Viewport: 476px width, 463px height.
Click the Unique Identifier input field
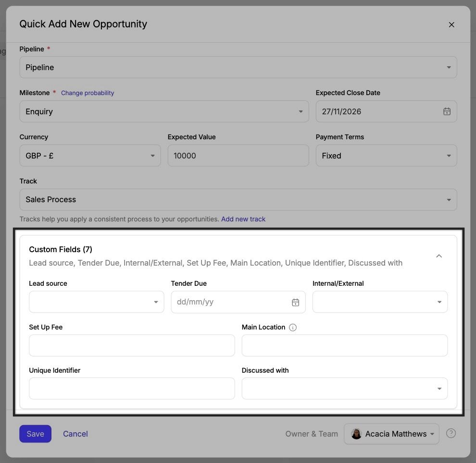(132, 389)
